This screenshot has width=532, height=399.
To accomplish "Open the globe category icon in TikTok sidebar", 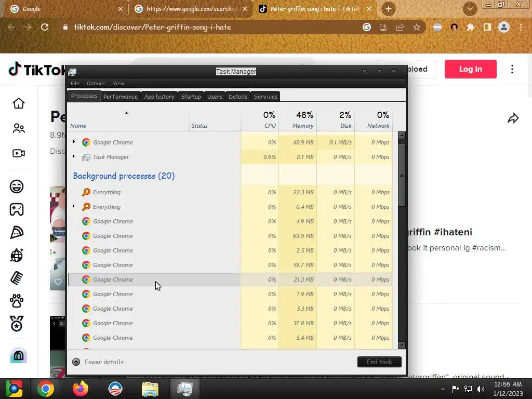I will (17, 255).
